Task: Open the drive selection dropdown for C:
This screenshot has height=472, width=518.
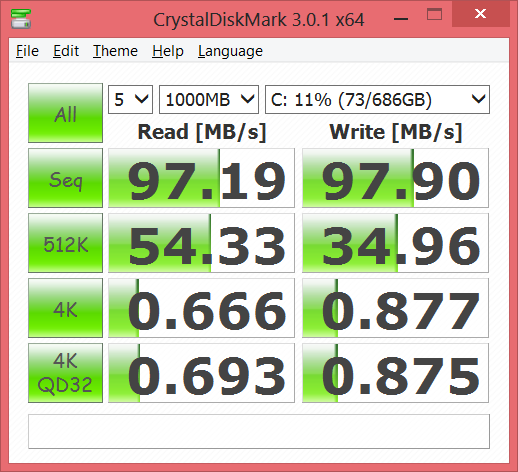Action: pos(377,99)
